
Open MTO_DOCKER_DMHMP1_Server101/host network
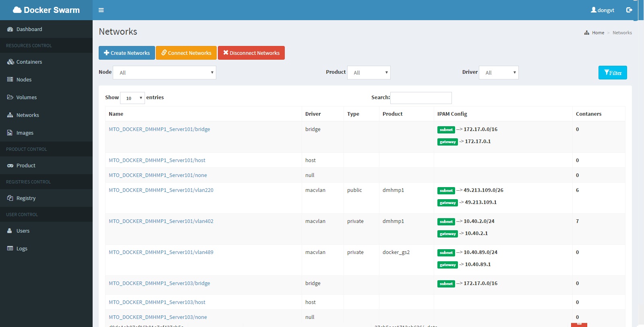pos(157,160)
